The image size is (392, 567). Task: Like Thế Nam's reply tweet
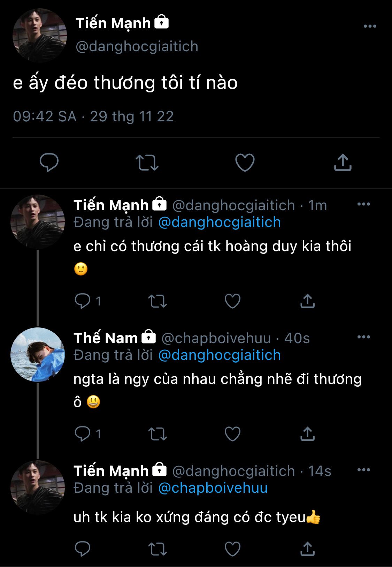point(232,434)
